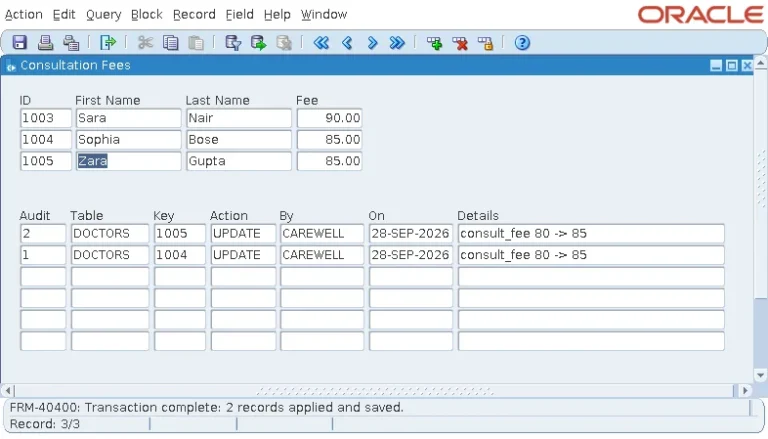Click the FRM-40400 transaction complete status message
Image resolution: width=768 pixels, height=439 pixels.
(x=206, y=408)
